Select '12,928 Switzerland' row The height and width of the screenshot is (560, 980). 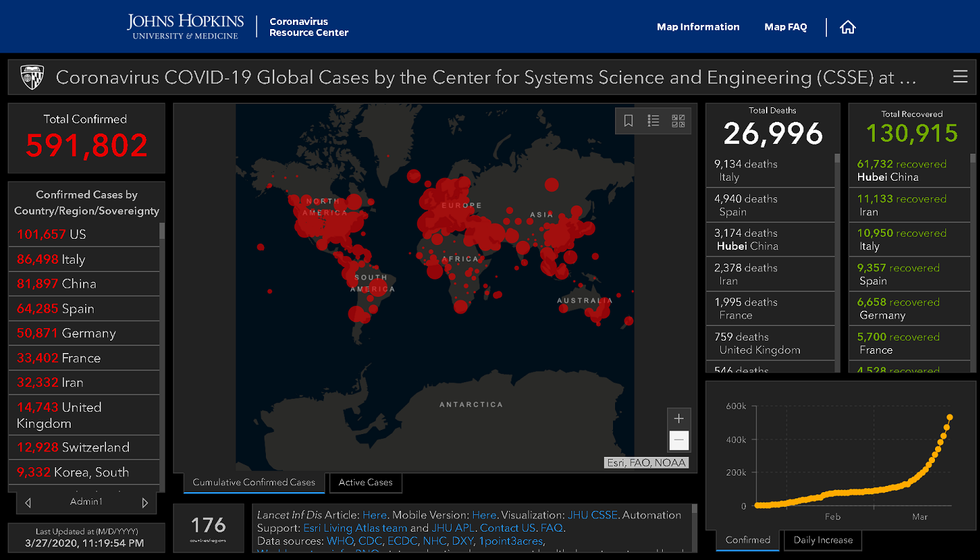84,447
